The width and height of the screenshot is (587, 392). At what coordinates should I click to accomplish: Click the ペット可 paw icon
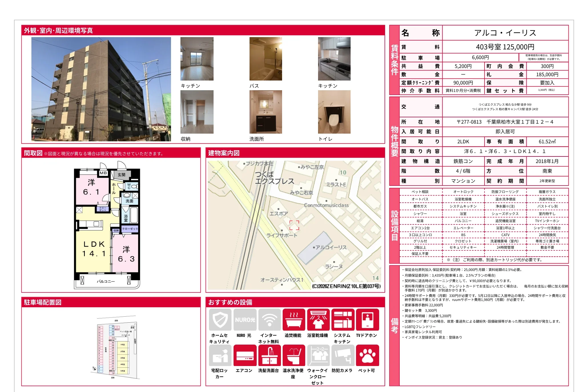coord(367,355)
